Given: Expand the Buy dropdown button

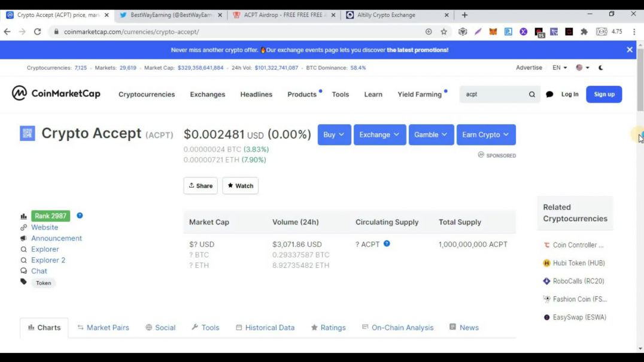Looking at the screenshot, I should coord(334,134).
